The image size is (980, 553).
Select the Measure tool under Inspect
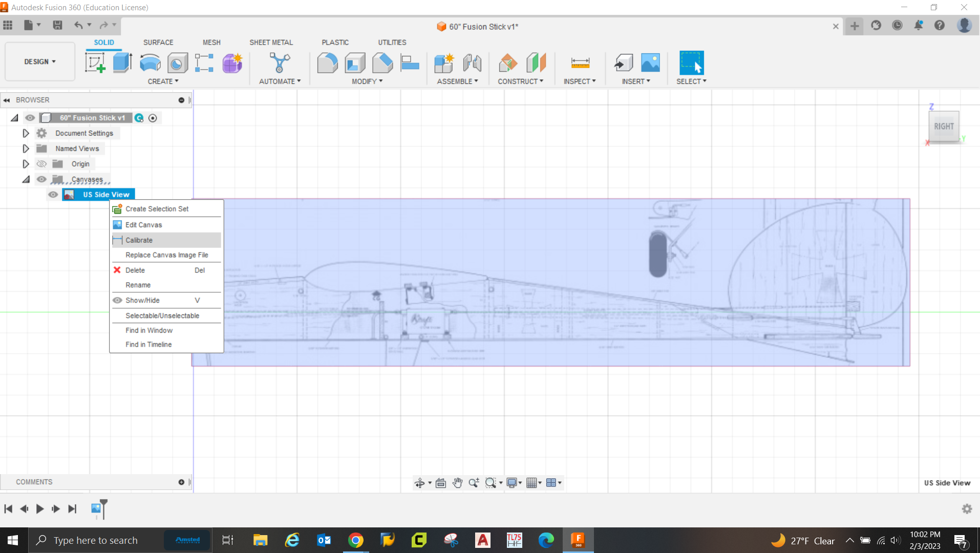pos(580,62)
